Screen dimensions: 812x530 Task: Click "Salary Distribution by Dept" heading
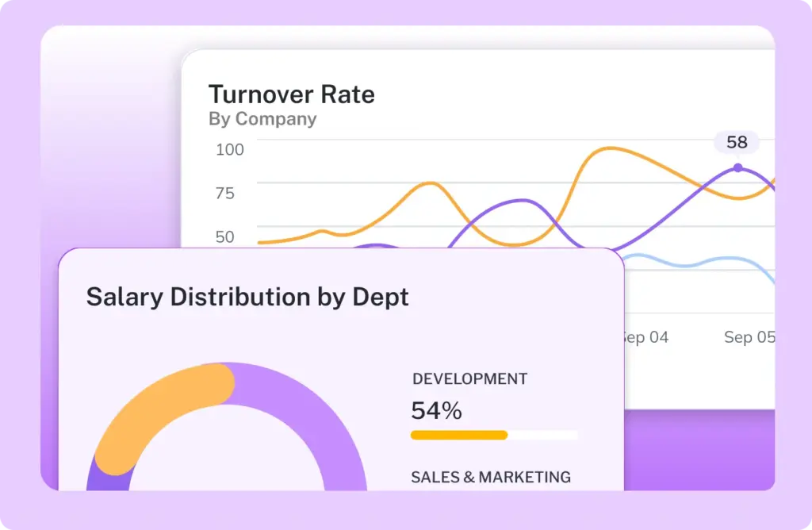point(247,297)
